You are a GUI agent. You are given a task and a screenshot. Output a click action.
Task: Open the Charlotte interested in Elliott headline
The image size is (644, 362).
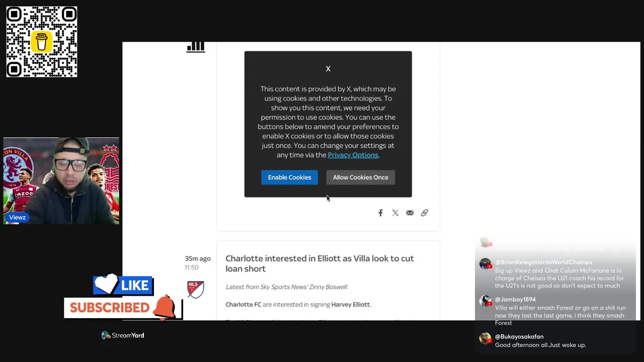[319, 263]
